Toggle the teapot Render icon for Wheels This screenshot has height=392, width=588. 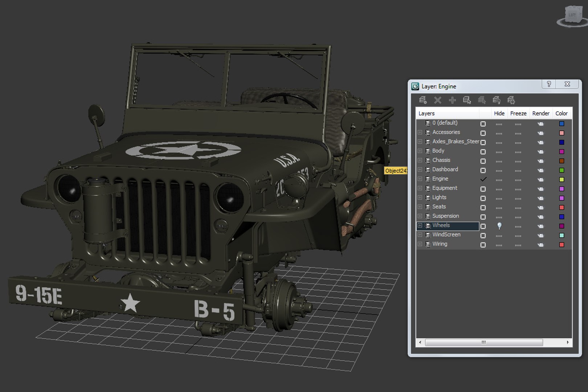pyautogui.click(x=541, y=226)
